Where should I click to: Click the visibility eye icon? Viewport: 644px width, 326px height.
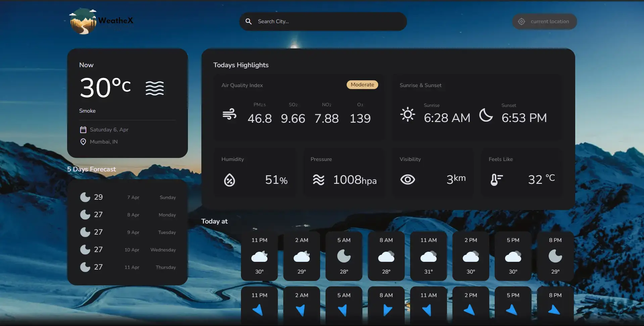[x=408, y=179]
